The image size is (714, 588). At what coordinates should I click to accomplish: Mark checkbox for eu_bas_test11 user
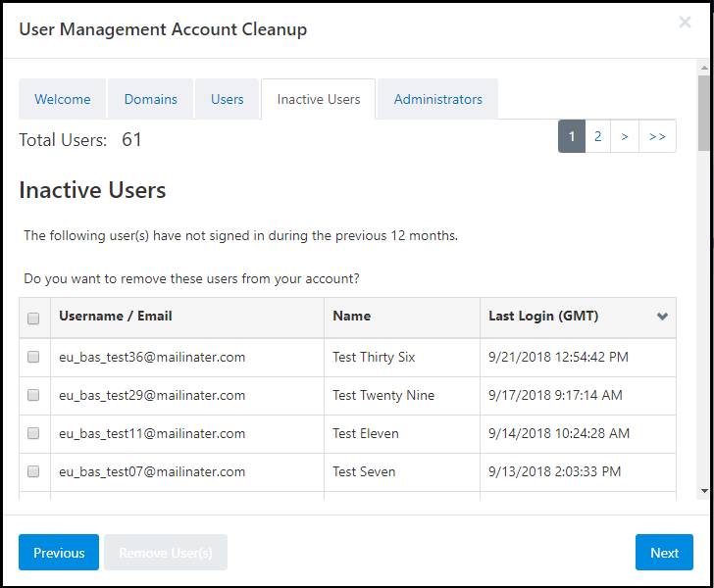click(33, 433)
